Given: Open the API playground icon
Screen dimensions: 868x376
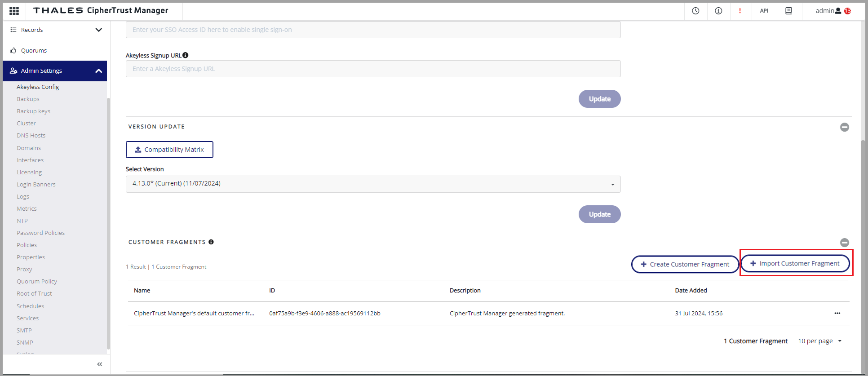Looking at the screenshot, I should (764, 11).
